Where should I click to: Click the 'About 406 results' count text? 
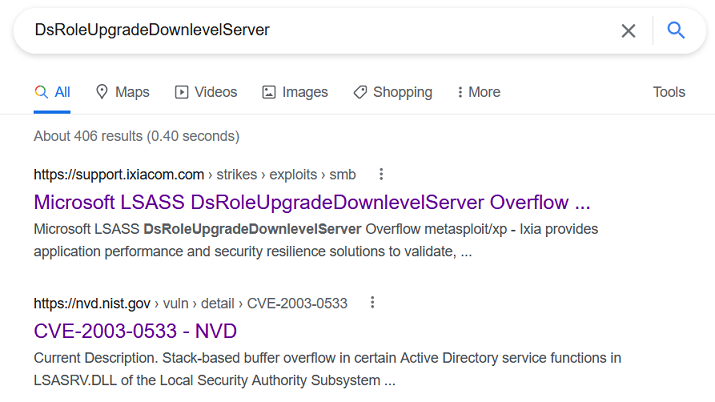pos(136,136)
